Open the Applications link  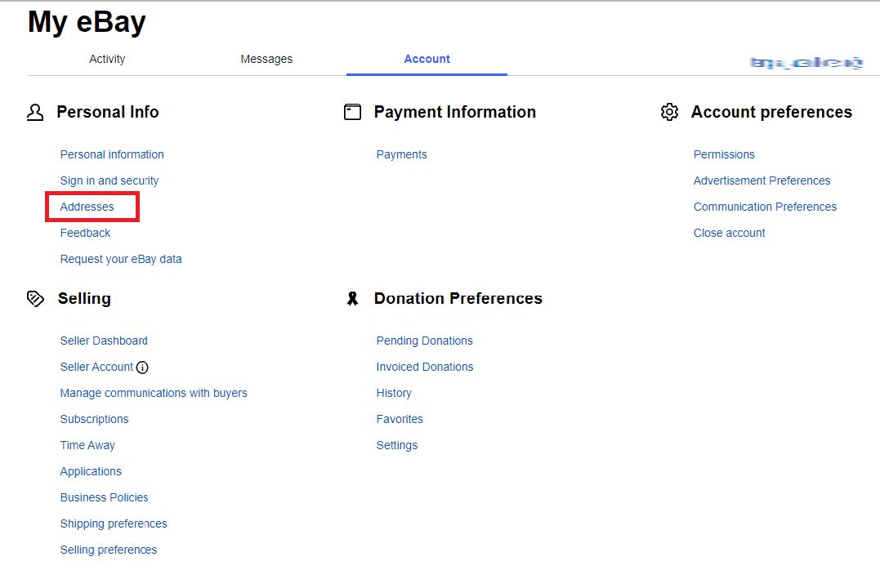tap(91, 471)
